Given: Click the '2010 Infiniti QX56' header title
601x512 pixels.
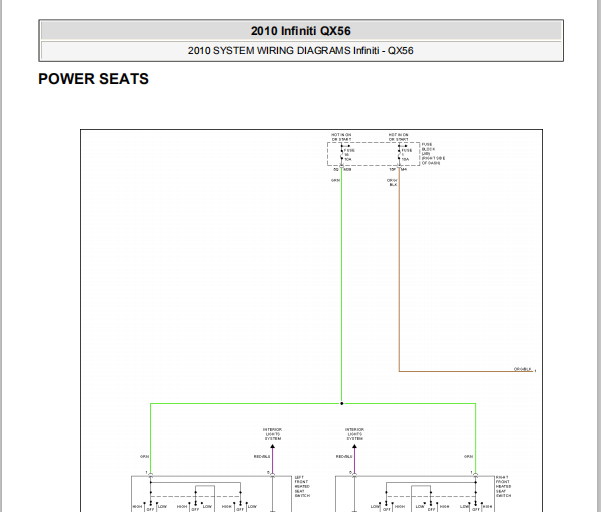Looking at the screenshot, I should point(300,31).
